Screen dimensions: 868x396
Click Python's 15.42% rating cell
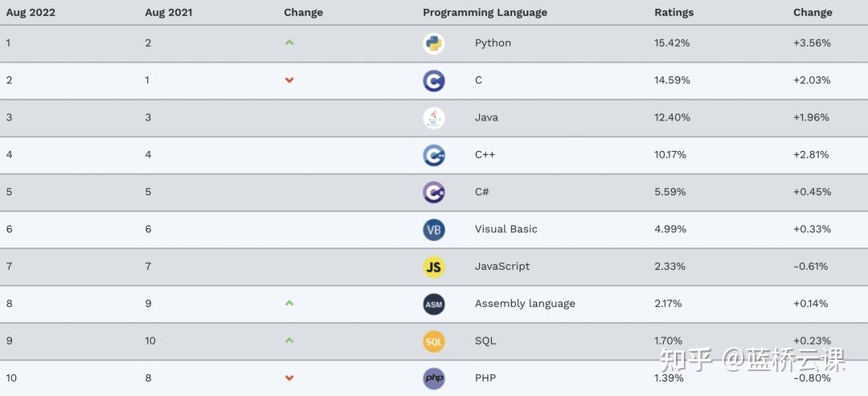click(x=672, y=43)
